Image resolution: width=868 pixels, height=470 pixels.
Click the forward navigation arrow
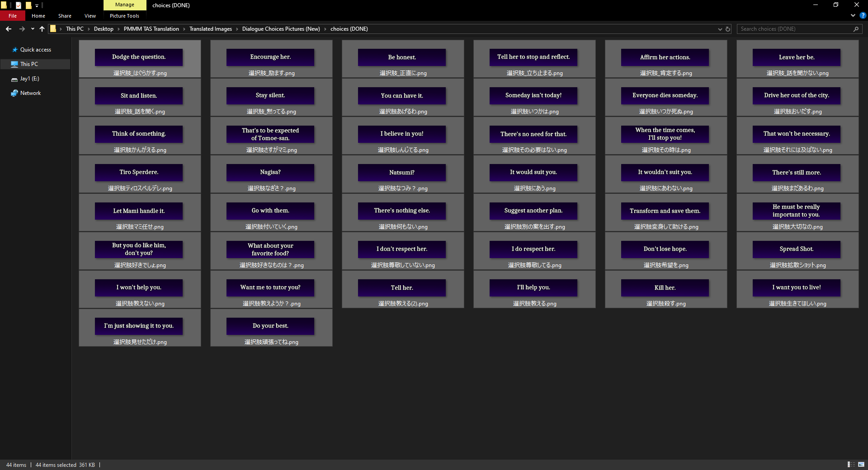(22, 29)
